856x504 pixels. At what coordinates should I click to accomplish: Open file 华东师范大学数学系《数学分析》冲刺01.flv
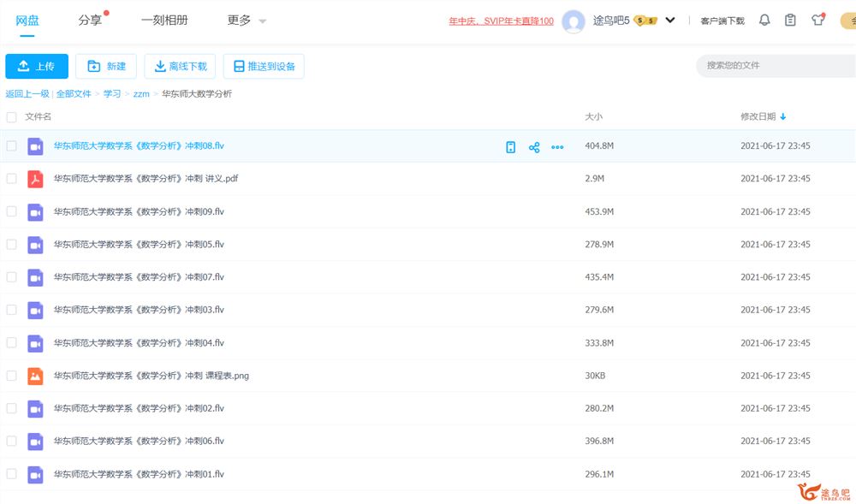pos(139,474)
